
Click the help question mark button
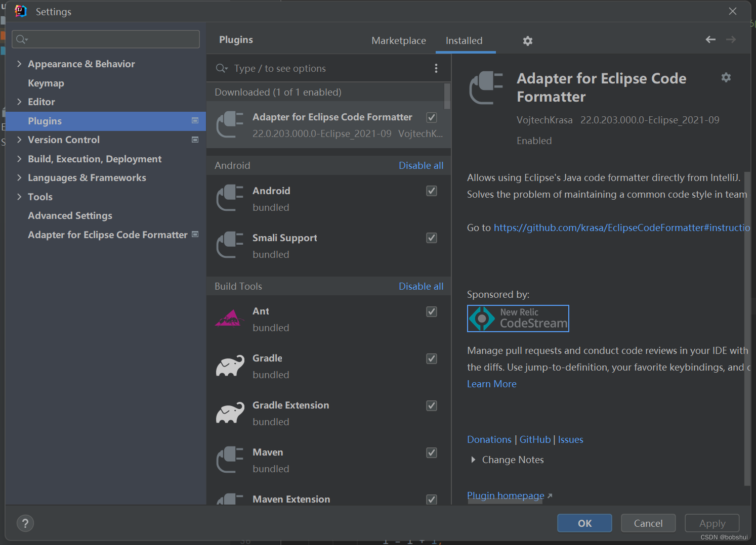pyautogui.click(x=25, y=523)
